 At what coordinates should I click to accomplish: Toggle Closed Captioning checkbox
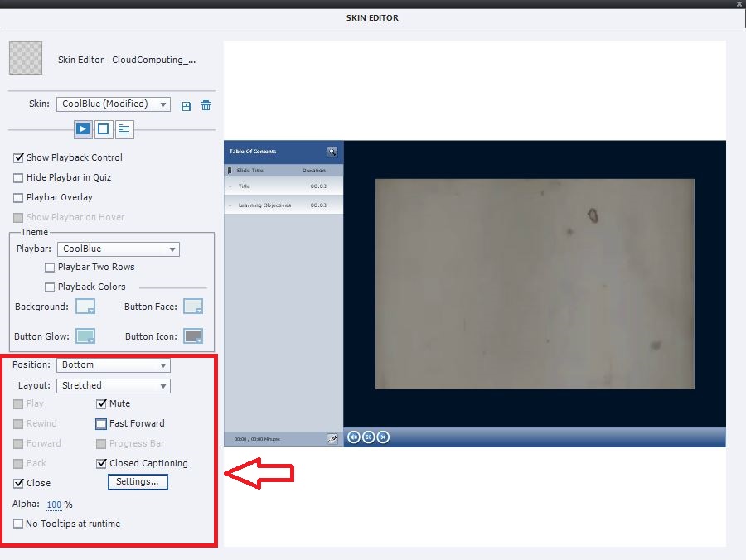pos(101,463)
